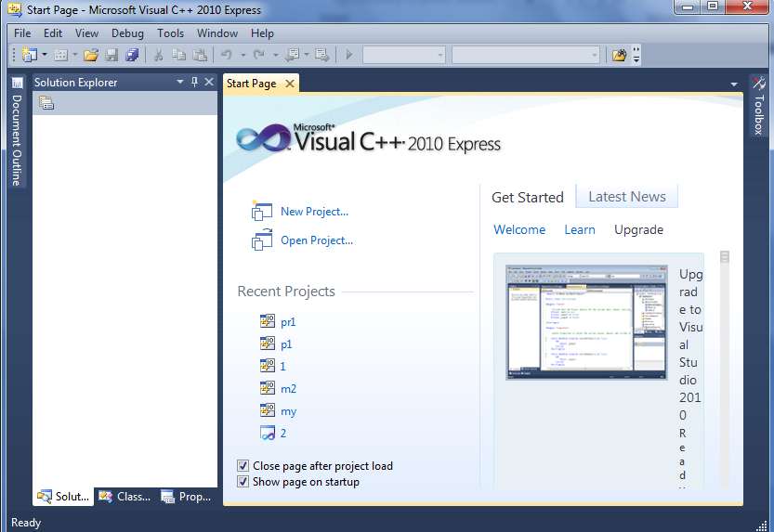Open the Solution Configurations combo box
The width and height of the screenshot is (774, 532).
click(404, 55)
